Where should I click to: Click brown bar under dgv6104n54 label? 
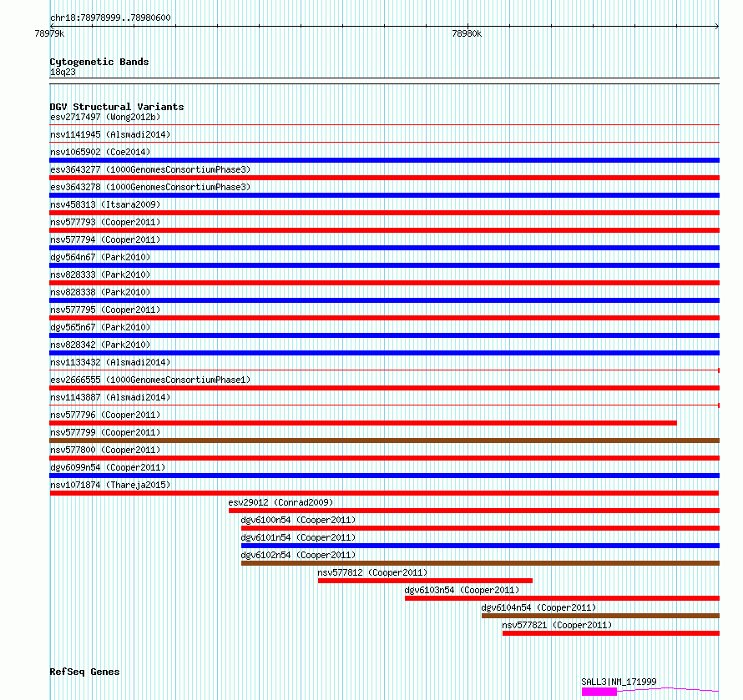point(600,616)
